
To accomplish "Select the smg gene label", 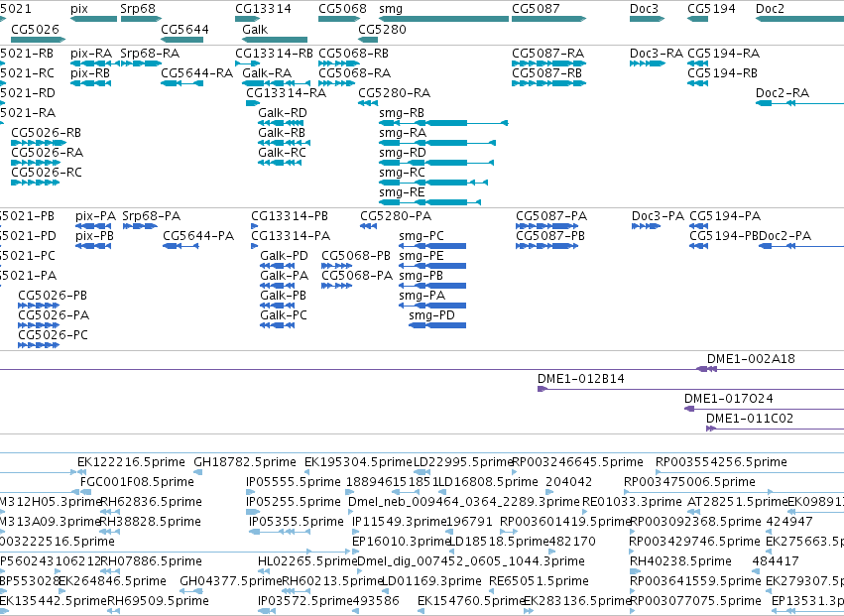I will (x=391, y=9).
